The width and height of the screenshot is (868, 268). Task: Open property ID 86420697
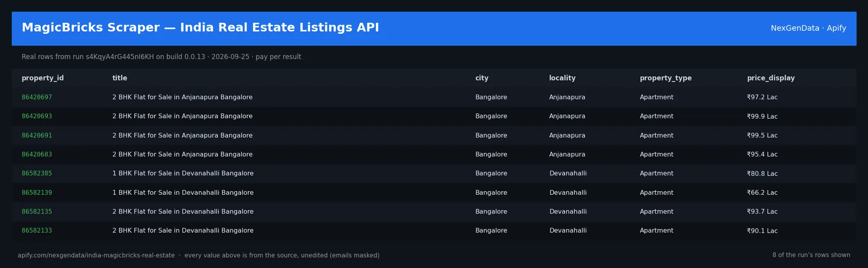coord(37,97)
